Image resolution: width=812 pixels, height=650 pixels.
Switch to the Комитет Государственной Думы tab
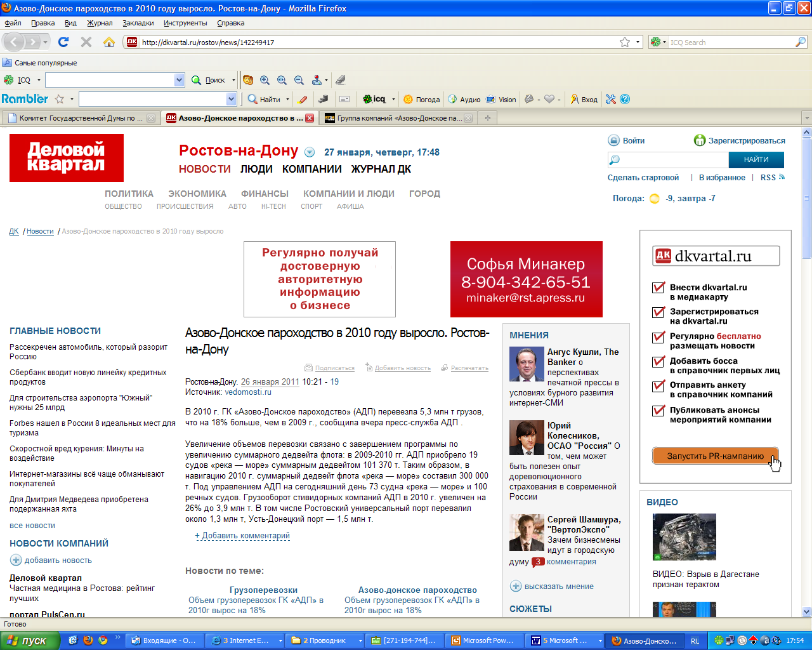pyautogui.click(x=81, y=118)
